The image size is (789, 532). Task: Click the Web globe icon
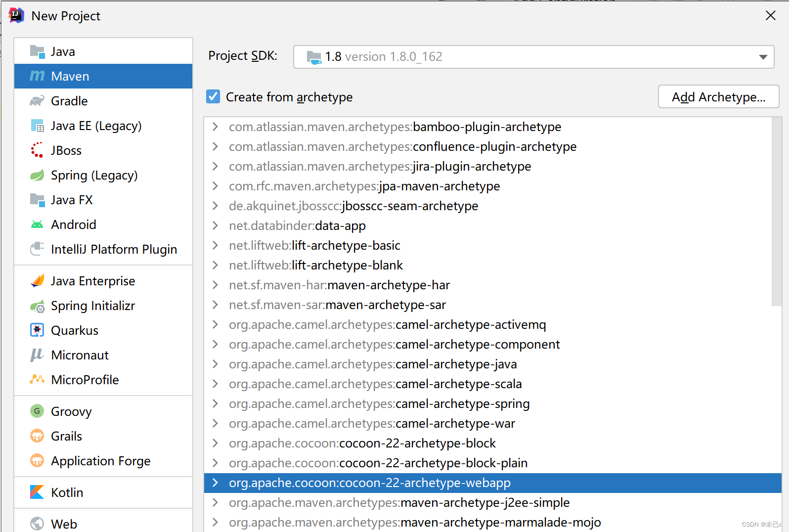pyautogui.click(x=37, y=524)
